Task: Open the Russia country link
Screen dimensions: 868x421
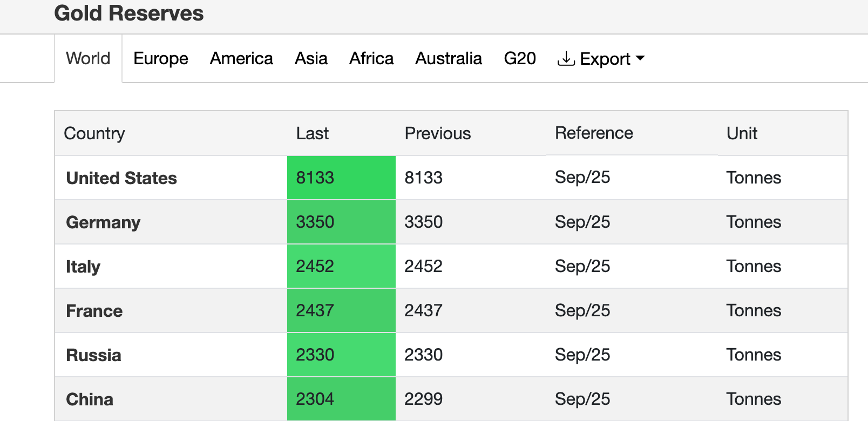Action: [93, 355]
